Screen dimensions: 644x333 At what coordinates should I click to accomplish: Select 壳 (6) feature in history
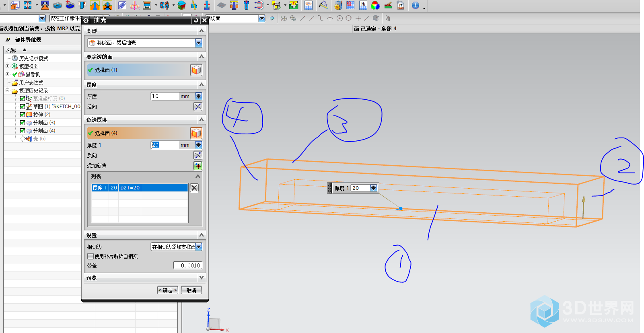click(39, 139)
